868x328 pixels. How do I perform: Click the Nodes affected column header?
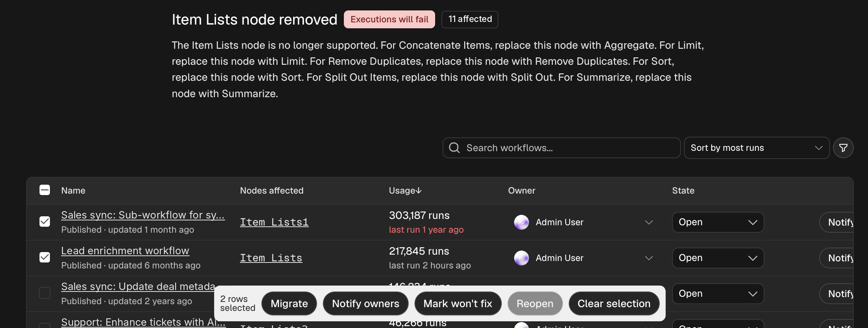click(x=272, y=191)
